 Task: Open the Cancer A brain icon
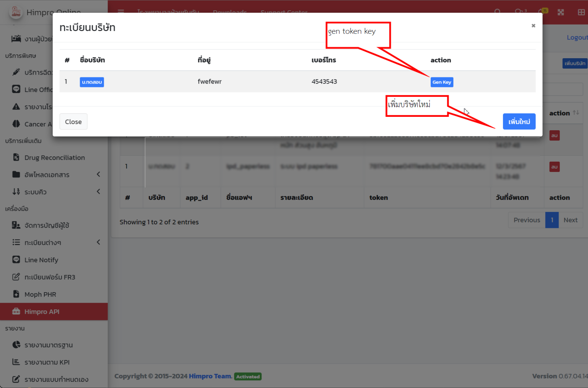tap(16, 124)
